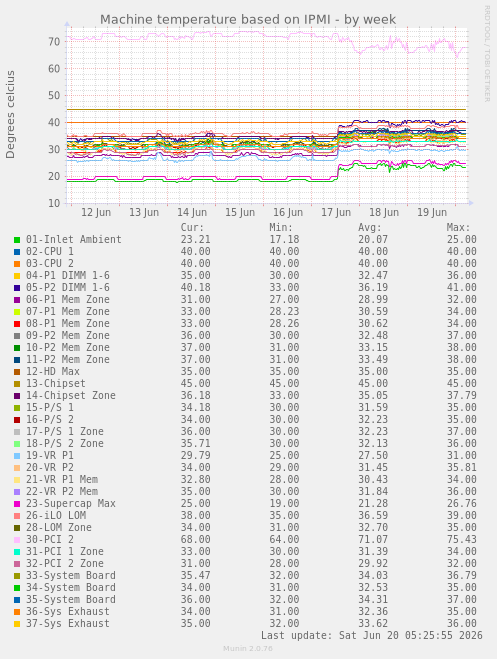Click the red swatch for 08-P1 Mem Zone
This screenshot has height=659, width=497.
point(17,324)
